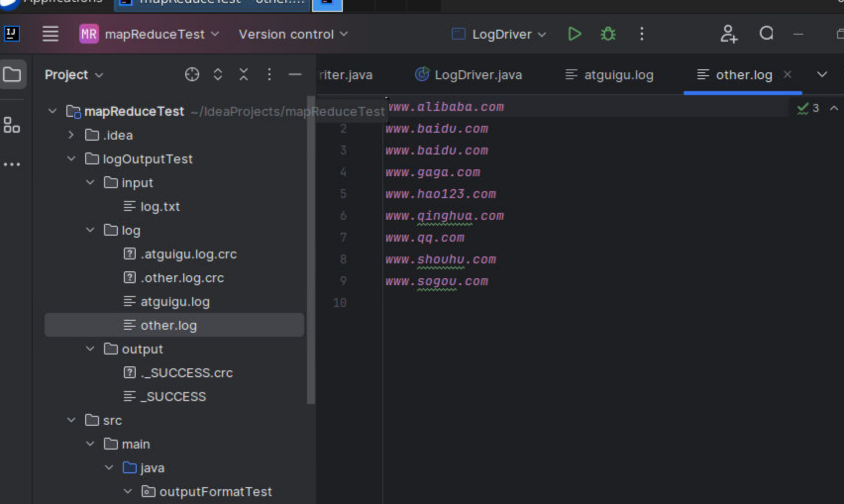Image resolution: width=844 pixels, height=504 pixels.
Task: Expand the .idea folder
Action: tap(71, 135)
